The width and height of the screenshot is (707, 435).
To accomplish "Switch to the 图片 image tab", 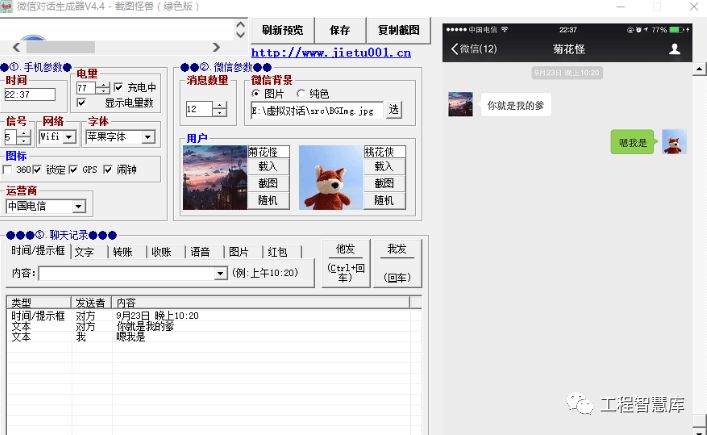I will click(x=239, y=252).
